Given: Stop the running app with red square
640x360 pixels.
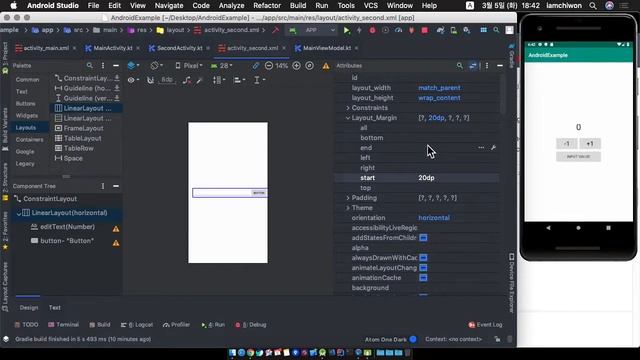Looking at the screenshot, I should coord(424,30).
